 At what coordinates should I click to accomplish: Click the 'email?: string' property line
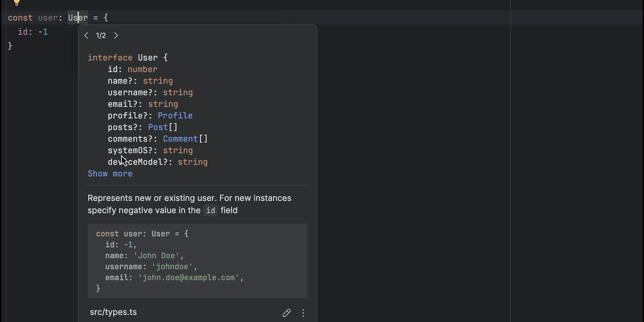143,104
